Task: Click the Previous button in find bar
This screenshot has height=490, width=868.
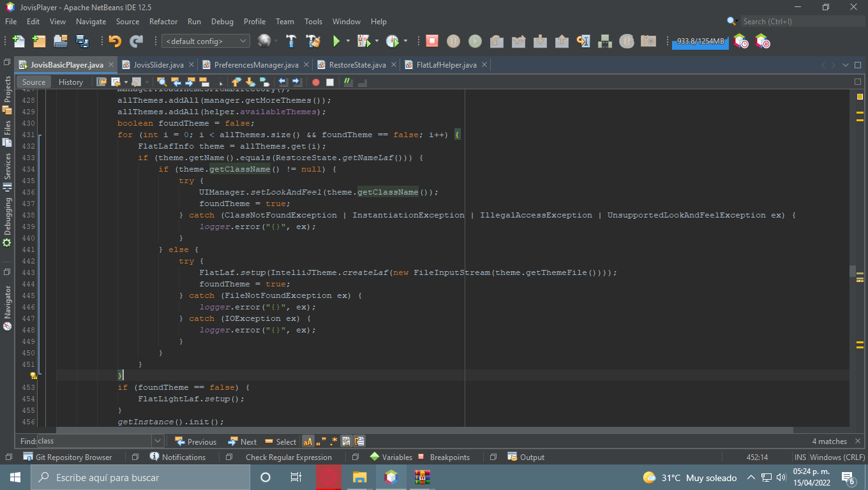Action: tap(195, 442)
